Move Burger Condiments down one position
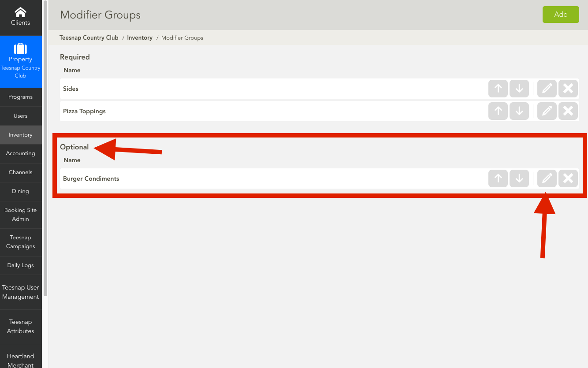The width and height of the screenshot is (588, 368). [x=519, y=178]
